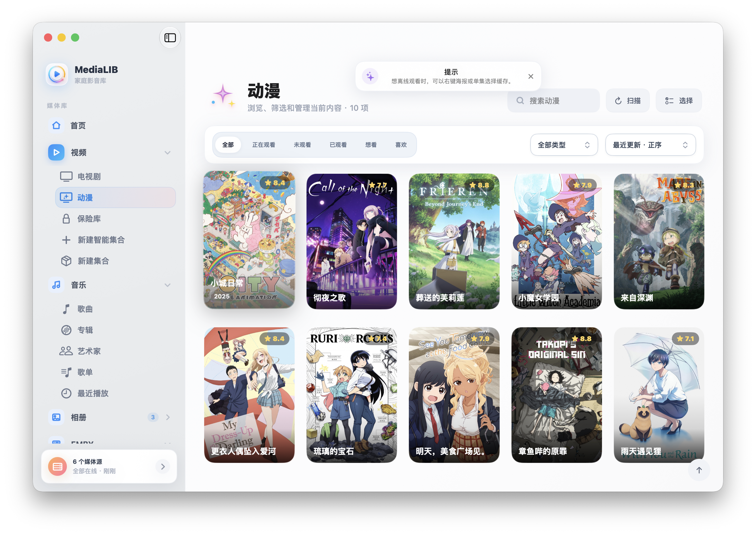The height and width of the screenshot is (535, 756).
Task: Open the 彻夜之歌 poster
Action: click(x=351, y=241)
